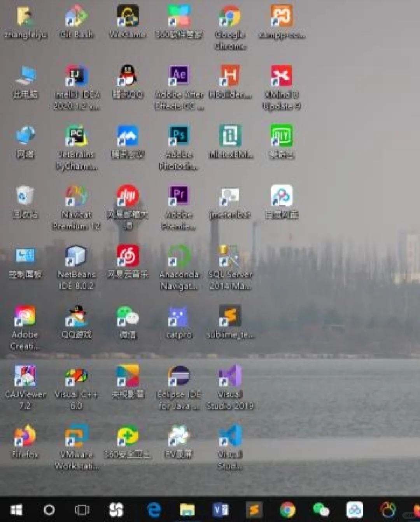Screen dimensions: 420x522
Task: Open Baidu Netdisk from the taskbar
Action: [x=354, y=510]
